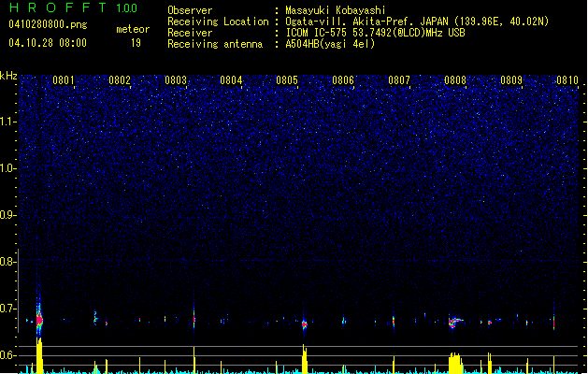Click the strong meteor echo before 0801
The width and height of the screenshot is (588, 374).
(39, 320)
